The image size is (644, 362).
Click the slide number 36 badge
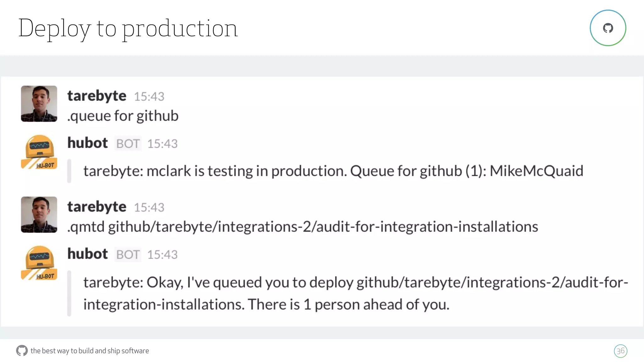620,351
